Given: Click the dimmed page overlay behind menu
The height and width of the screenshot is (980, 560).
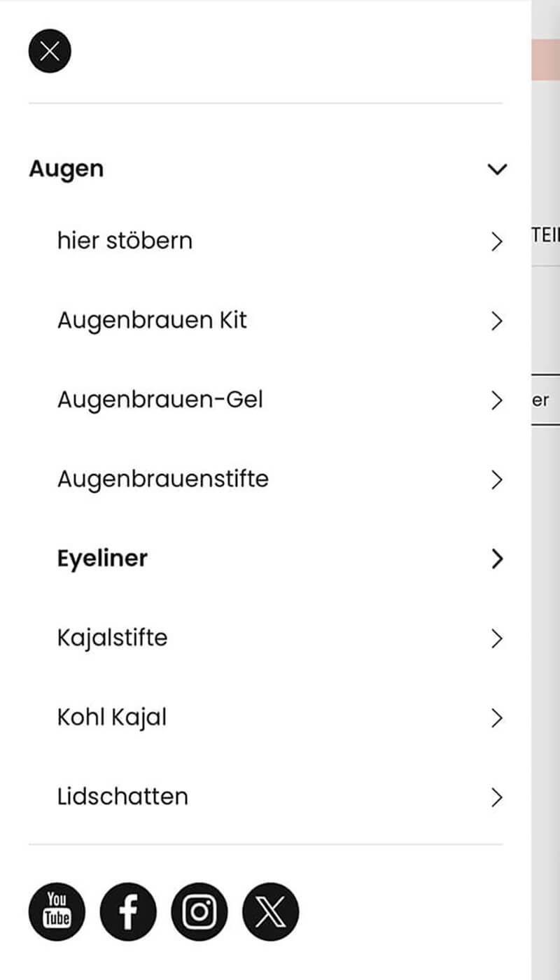Looking at the screenshot, I should pos(546,630).
